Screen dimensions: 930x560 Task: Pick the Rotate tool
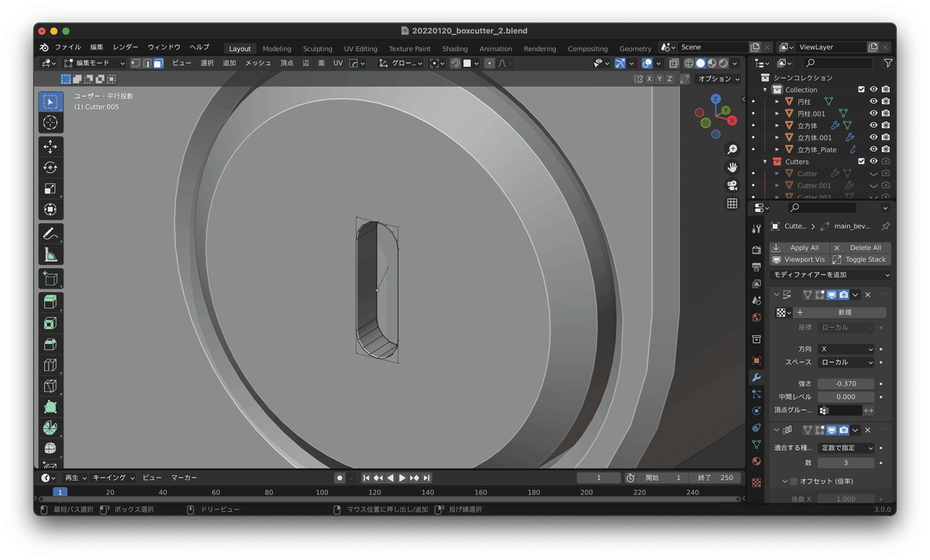point(50,167)
